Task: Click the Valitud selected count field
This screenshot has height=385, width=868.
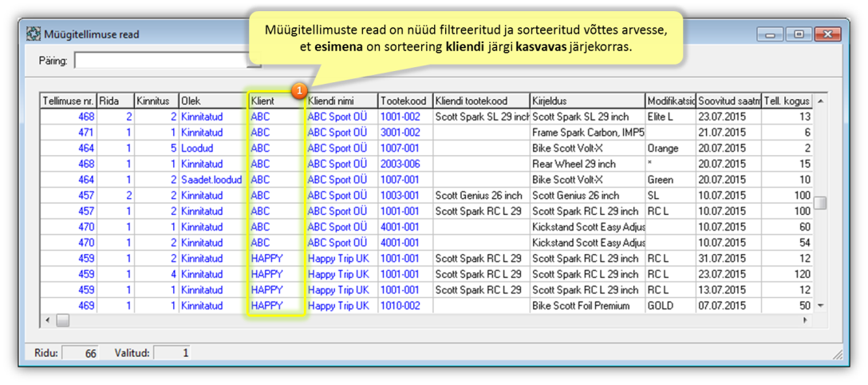Action: pyautogui.click(x=172, y=352)
